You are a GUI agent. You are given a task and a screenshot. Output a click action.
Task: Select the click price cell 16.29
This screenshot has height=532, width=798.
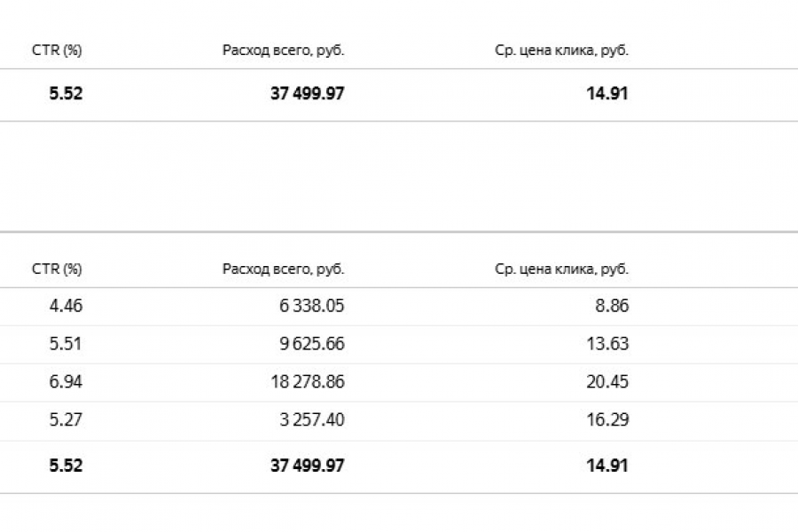(x=607, y=419)
